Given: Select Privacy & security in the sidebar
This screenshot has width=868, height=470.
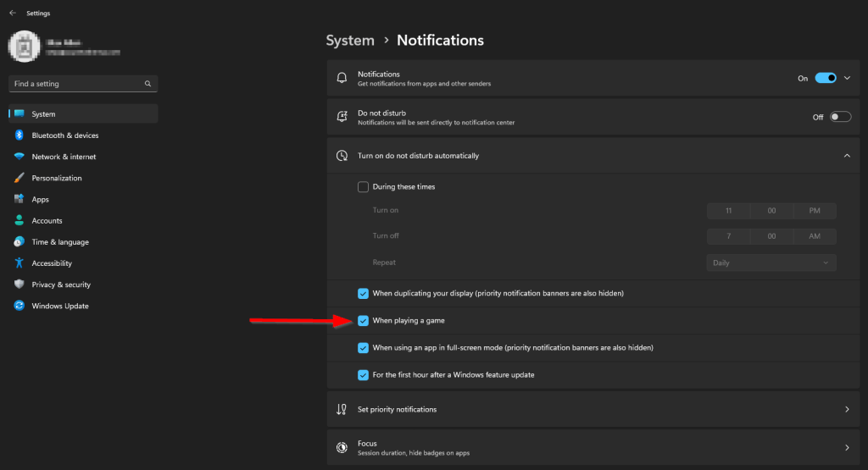Looking at the screenshot, I should [61, 285].
